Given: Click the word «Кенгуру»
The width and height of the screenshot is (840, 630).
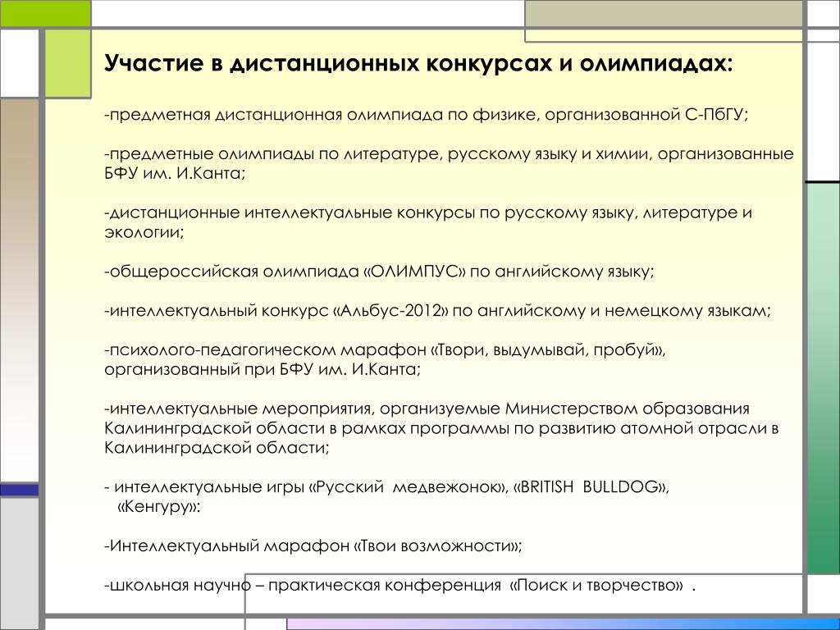Looking at the screenshot, I should (158, 507).
